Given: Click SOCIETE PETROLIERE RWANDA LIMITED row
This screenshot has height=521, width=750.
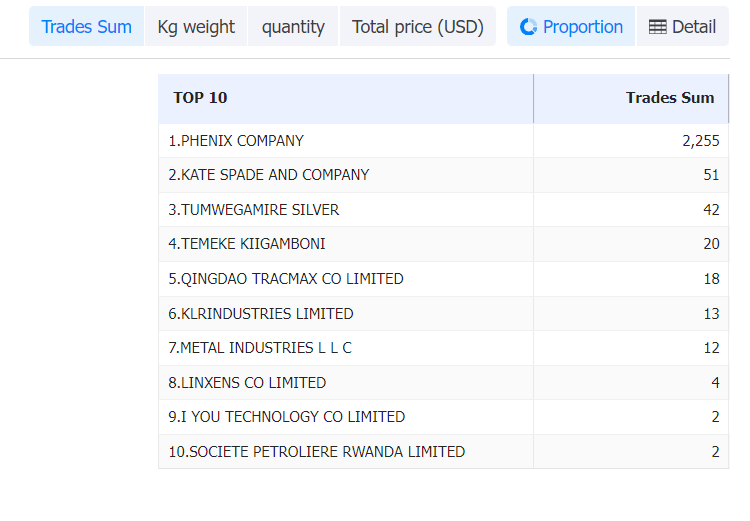Looking at the screenshot, I should (x=317, y=452).
